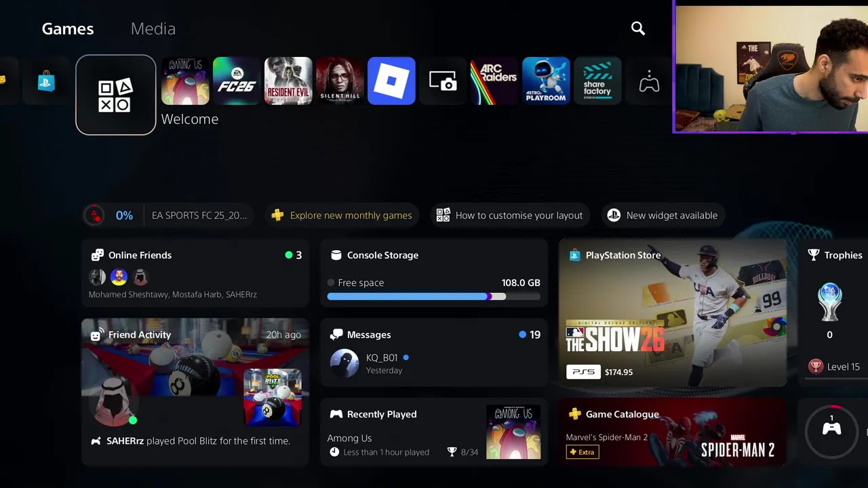868x488 pixels.
Task: Click the 108.0 GB free space value
Action: pyautogui.click(x=521, y=283)
